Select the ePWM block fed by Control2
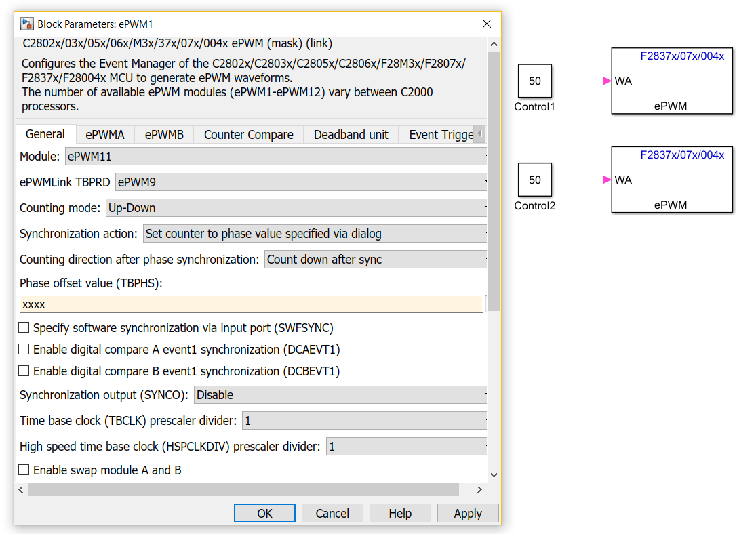Image resolution: width=756 pixels, height=534 pixels. point(672,180)
